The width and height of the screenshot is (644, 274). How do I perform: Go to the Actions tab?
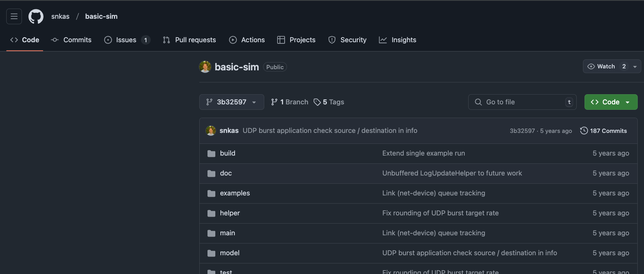tap(247, 40)
